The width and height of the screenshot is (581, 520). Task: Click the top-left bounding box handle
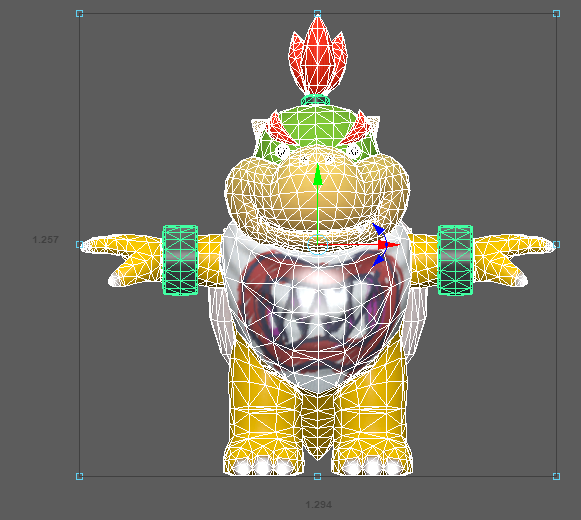tap(79, 14)
